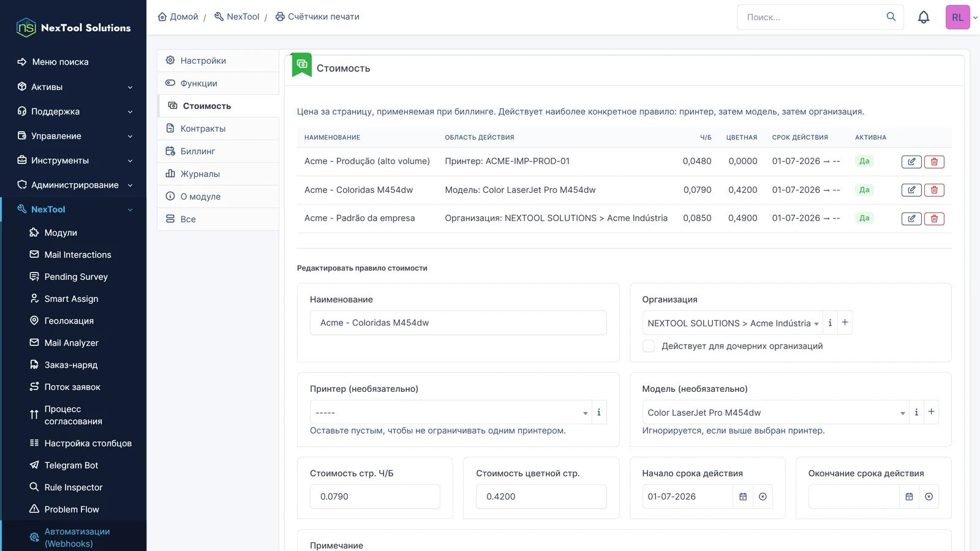Click the Наименование input field

[x=458, y=323]
